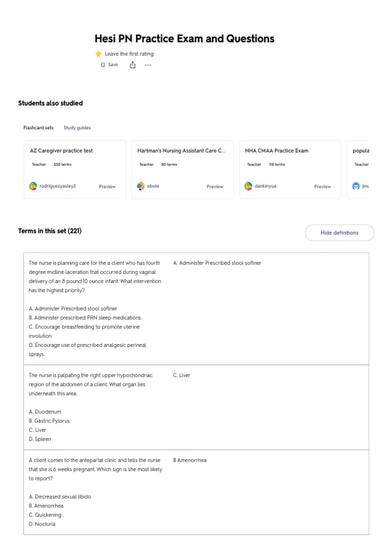Select the Amenorrhea term card
Viewport: 392px width, 556px height.
coord(196,492)
